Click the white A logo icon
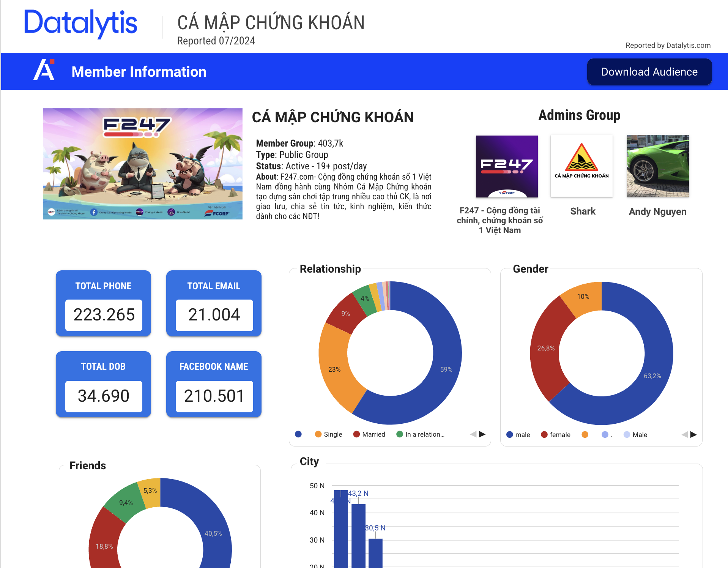Screen dimensions: 728x568 pos(44,69)
